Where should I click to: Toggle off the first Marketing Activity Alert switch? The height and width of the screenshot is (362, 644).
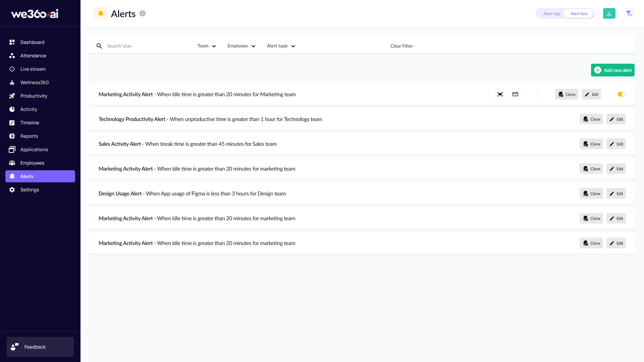click(622, 94)
